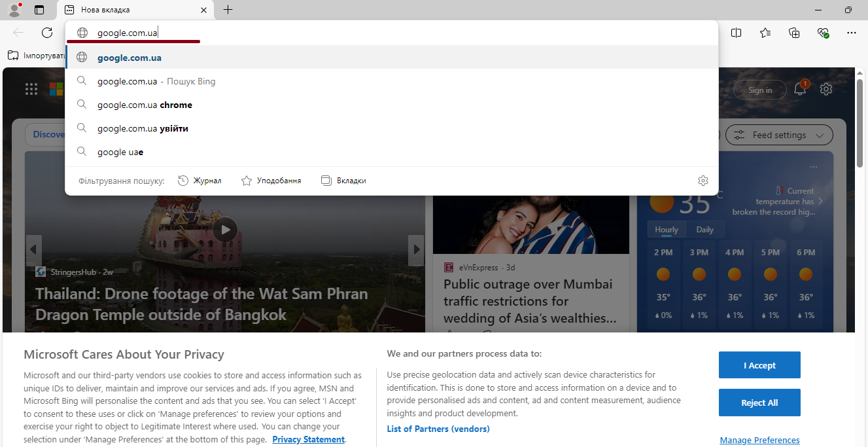Open the Favorites star list icon
Image resolution: width=868 pixels, height=447 pixels.
click(765, 33)
